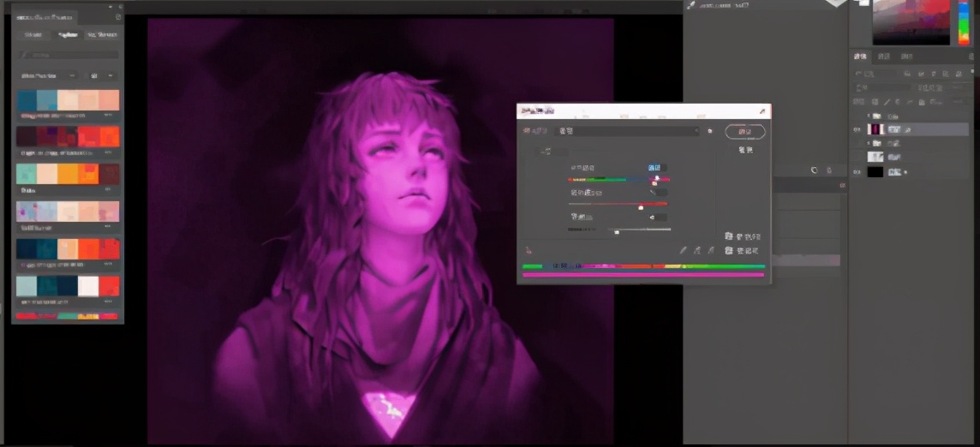980x447 pixels.
Task: Adjust the red saturation slider in the dialog
Action: [x=618, y=204]
